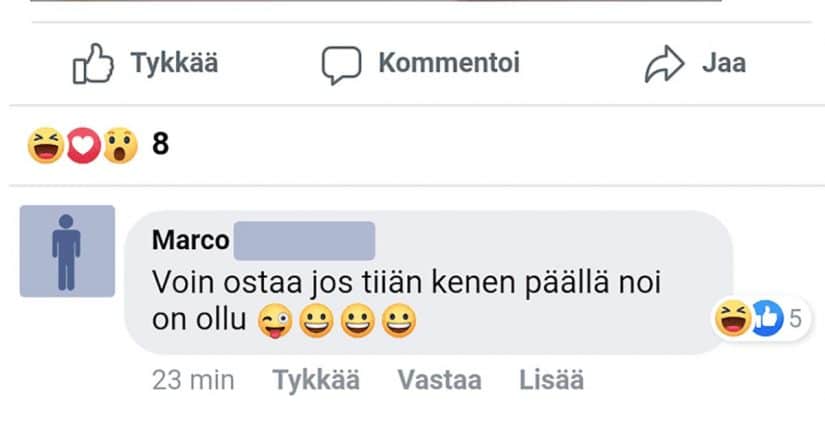Click the 23 min timestamp
This screenshot has width=825, height=432.
click(193, 380)
